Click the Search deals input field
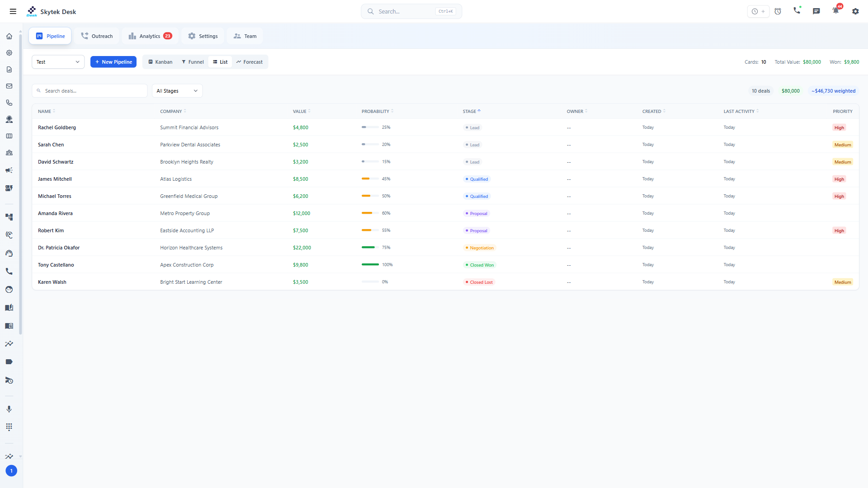Image resolution: width=868 pixels, height=488 pixels. tap(90, 90)
